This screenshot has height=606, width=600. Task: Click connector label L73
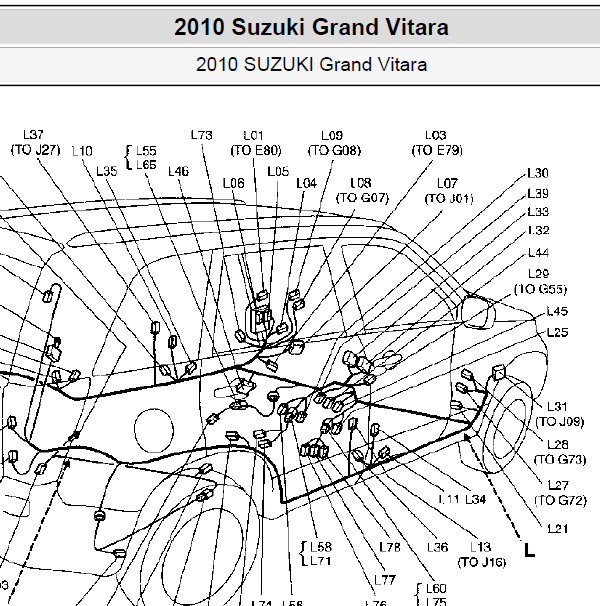[202, 135]
